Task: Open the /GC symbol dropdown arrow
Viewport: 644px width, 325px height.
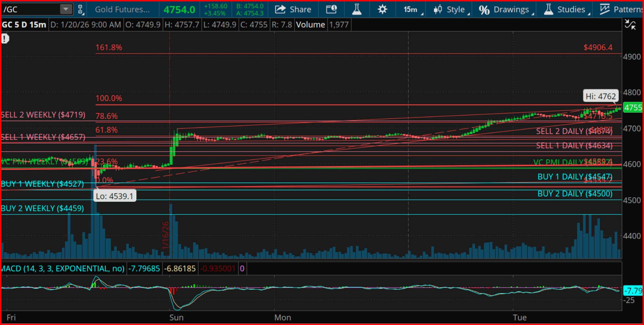Action: coord(66,9)
